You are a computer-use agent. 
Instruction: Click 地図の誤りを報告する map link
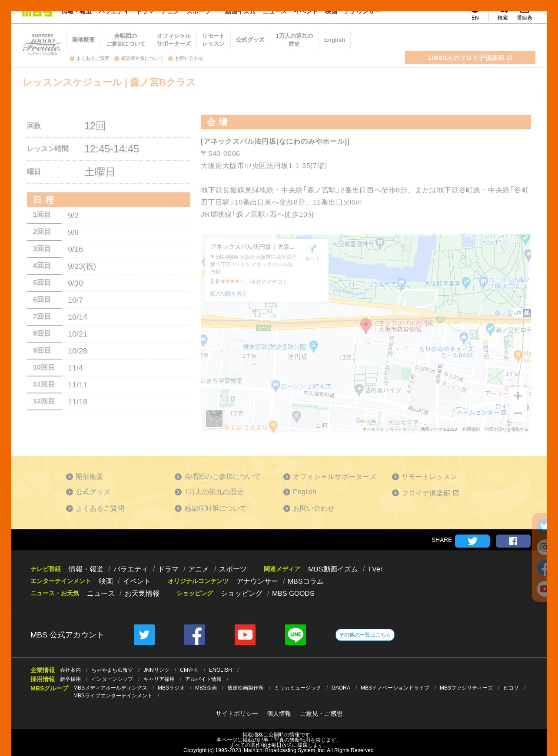coord(507,429)
